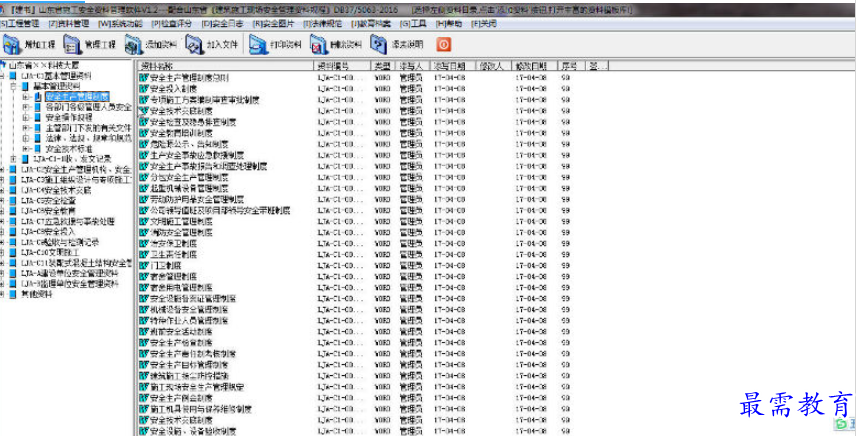Sort by 资料编号 column header

342,66
